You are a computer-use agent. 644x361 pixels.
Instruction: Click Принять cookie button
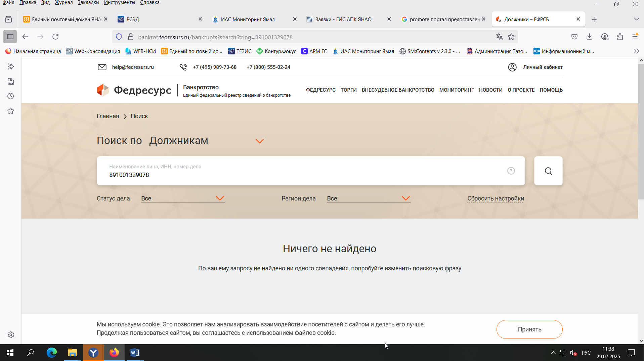[x=529, y=329]
